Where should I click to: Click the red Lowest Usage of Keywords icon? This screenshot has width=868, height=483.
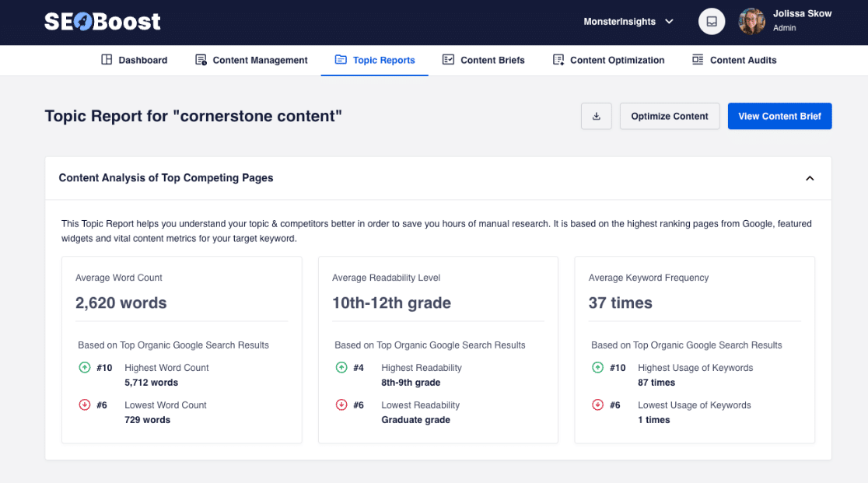click(x=598, y=404)
